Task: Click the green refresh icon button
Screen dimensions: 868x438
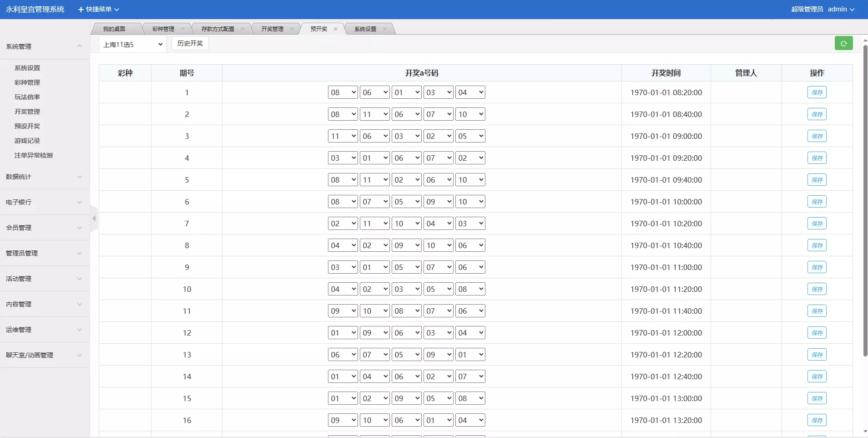Action: (843, 44)
